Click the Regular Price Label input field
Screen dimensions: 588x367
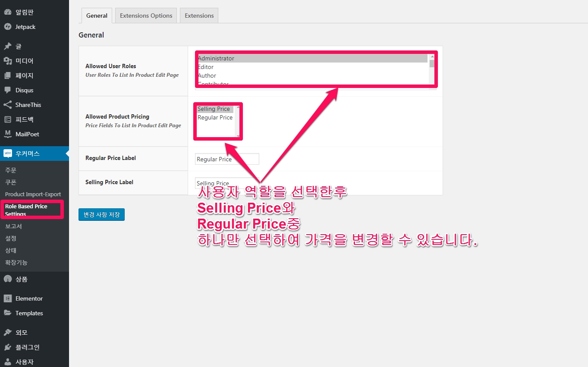click(x=227, y=159)
